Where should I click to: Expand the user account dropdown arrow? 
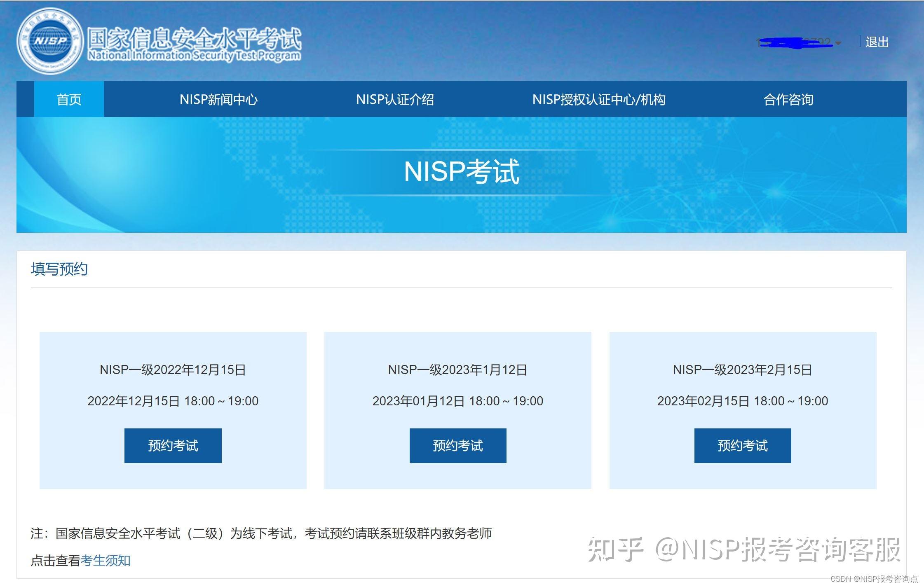coord(839,43)
